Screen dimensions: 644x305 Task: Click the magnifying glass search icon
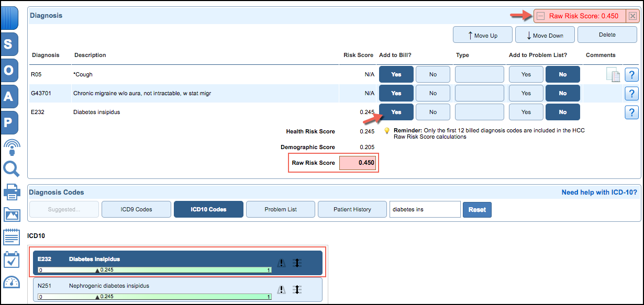point(11,169)
